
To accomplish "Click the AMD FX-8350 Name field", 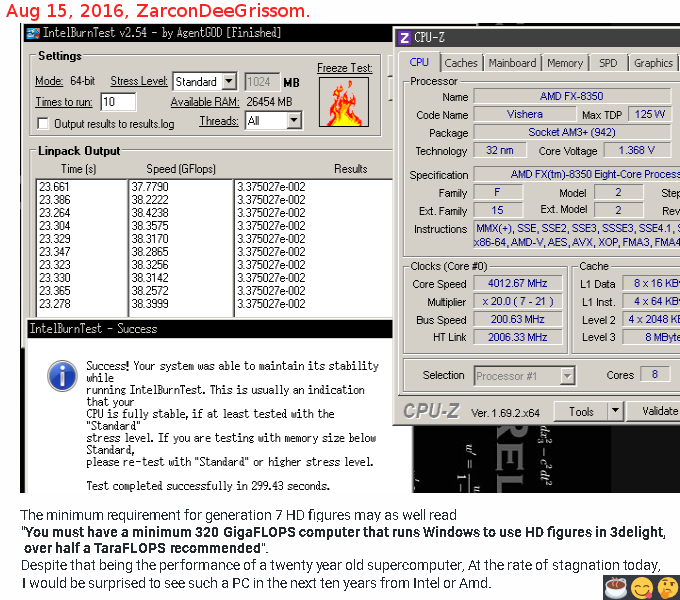I will 572,96.
